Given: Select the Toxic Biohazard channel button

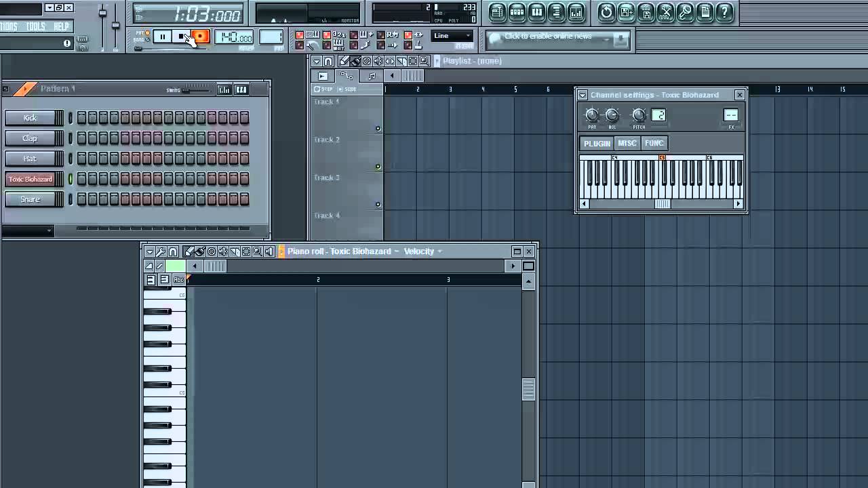Looking at the screenshot, I should 30,179.
